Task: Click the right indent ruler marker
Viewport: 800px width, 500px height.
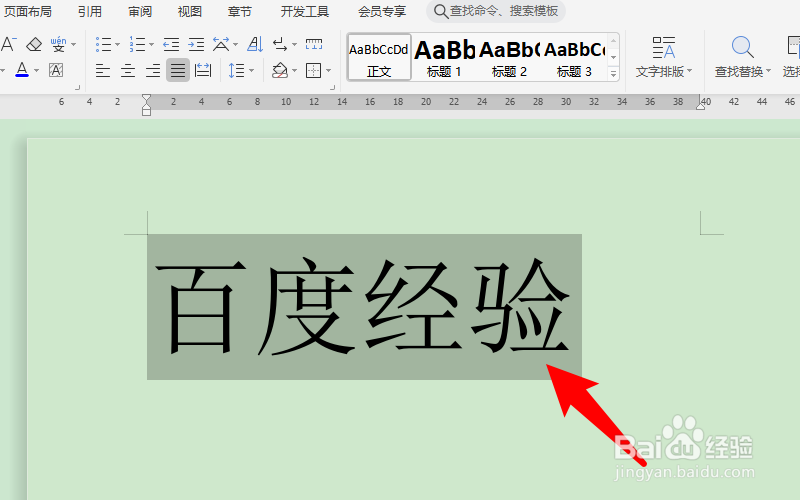Action: click(x=701, y=105)
